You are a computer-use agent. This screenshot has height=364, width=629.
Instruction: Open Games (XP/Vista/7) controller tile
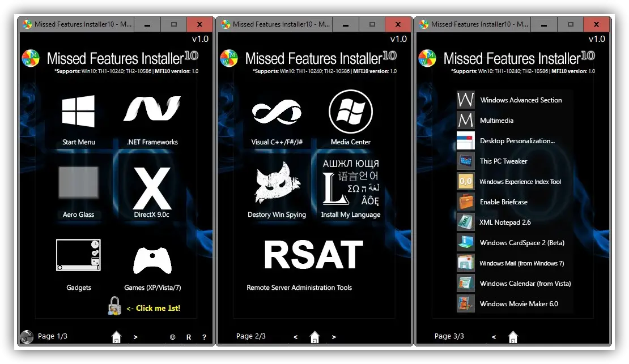tap(152, 268)
